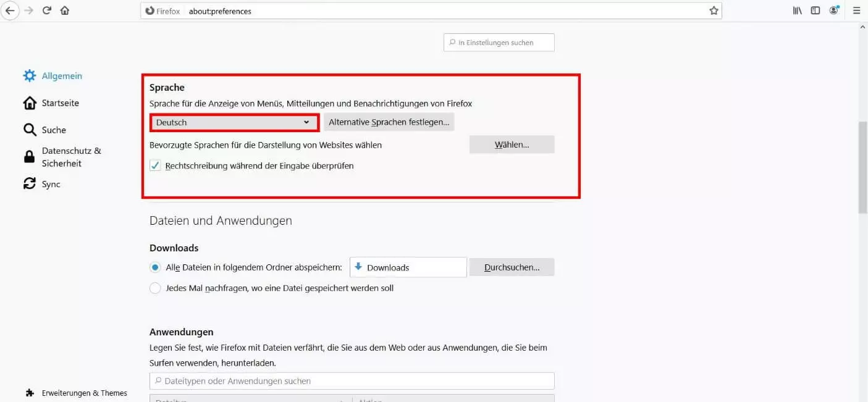Switch to the Suche settings category

pyautogui.click(x=54, y=130)
